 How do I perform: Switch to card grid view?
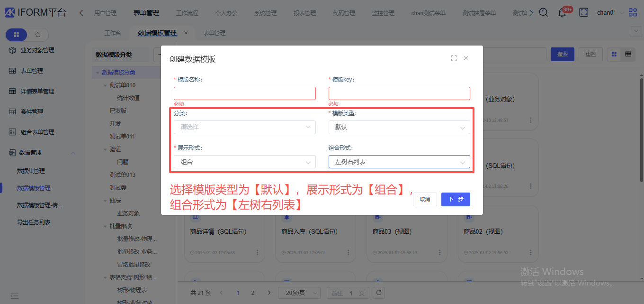(x=614, y=54)
